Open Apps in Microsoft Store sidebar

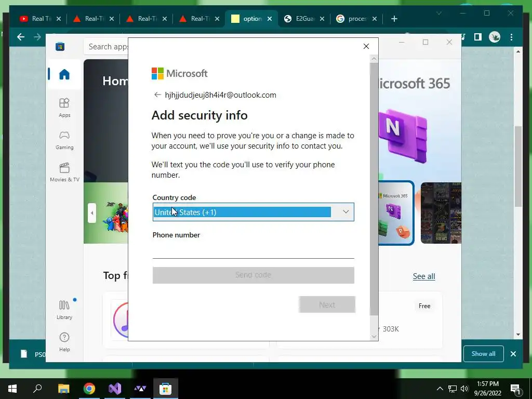click(x=64, y=108)
